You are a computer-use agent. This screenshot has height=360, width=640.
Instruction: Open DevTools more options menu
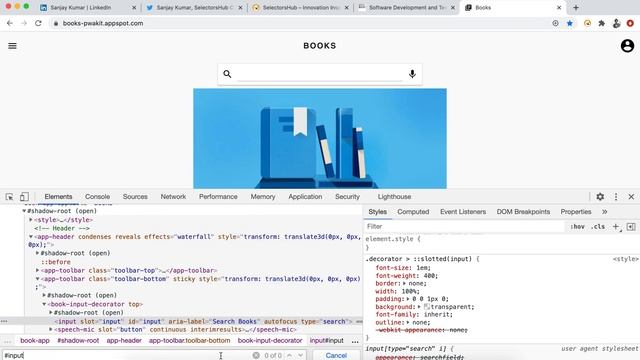[x=616, y=197]
